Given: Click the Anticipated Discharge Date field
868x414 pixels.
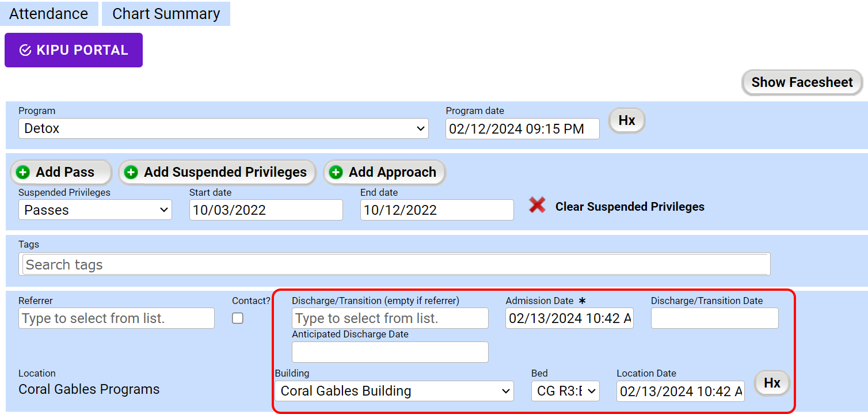Looking at the screenshot, I should 390,352.
